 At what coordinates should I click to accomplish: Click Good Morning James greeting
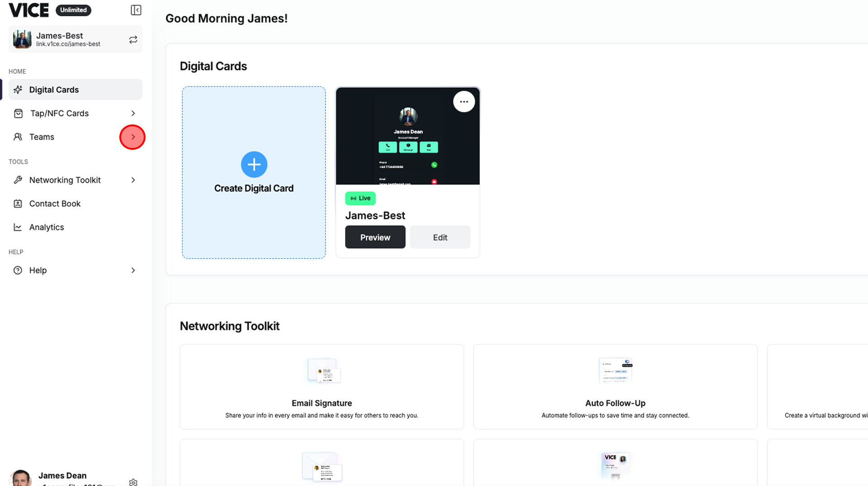point(226,19)
